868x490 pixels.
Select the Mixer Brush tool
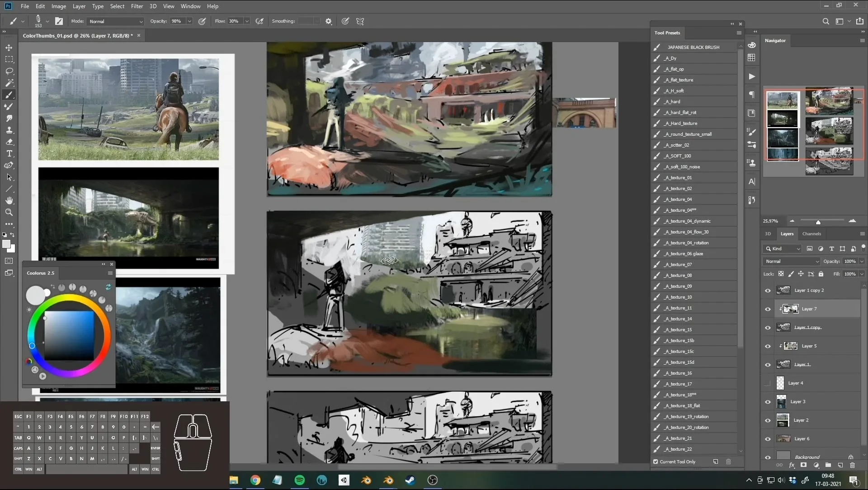9,106
